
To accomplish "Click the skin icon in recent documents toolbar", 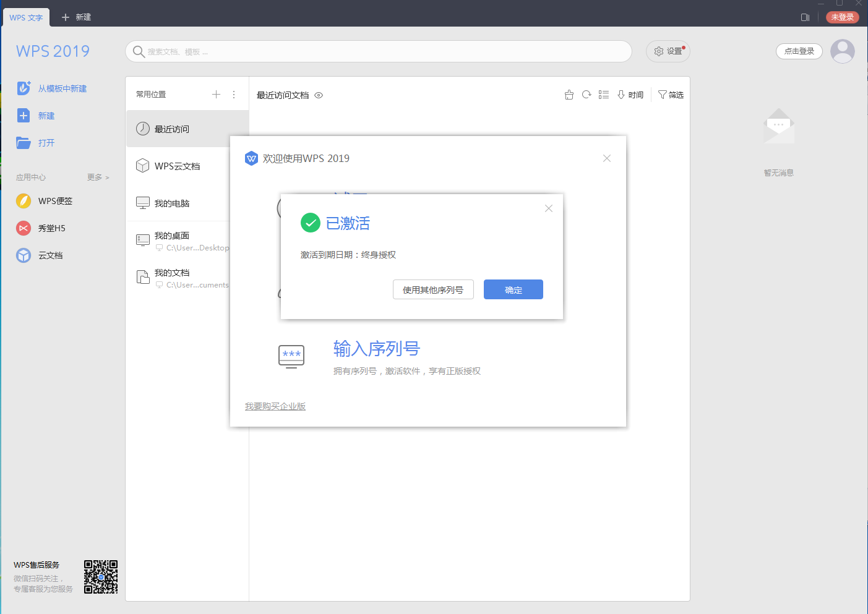I will tap(569, 95).
